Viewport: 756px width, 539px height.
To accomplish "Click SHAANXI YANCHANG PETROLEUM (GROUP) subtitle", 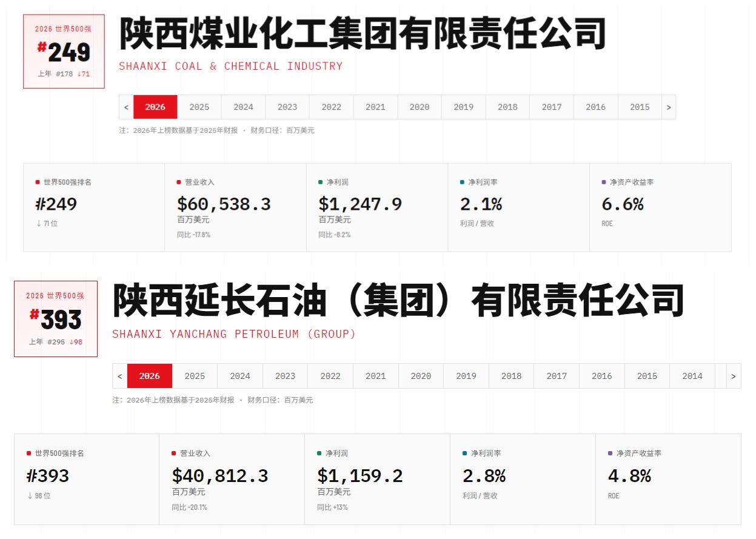I will (234, 334).
